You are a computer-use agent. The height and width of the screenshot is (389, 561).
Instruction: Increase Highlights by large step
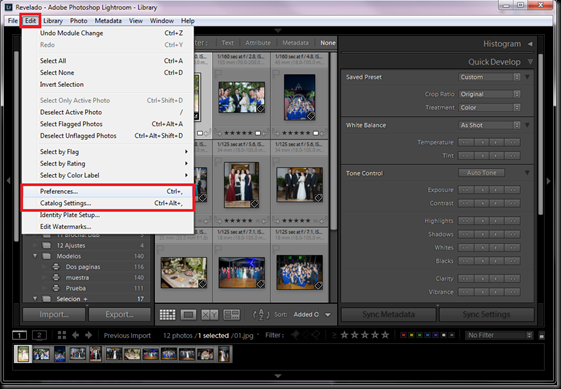(513, 221)
